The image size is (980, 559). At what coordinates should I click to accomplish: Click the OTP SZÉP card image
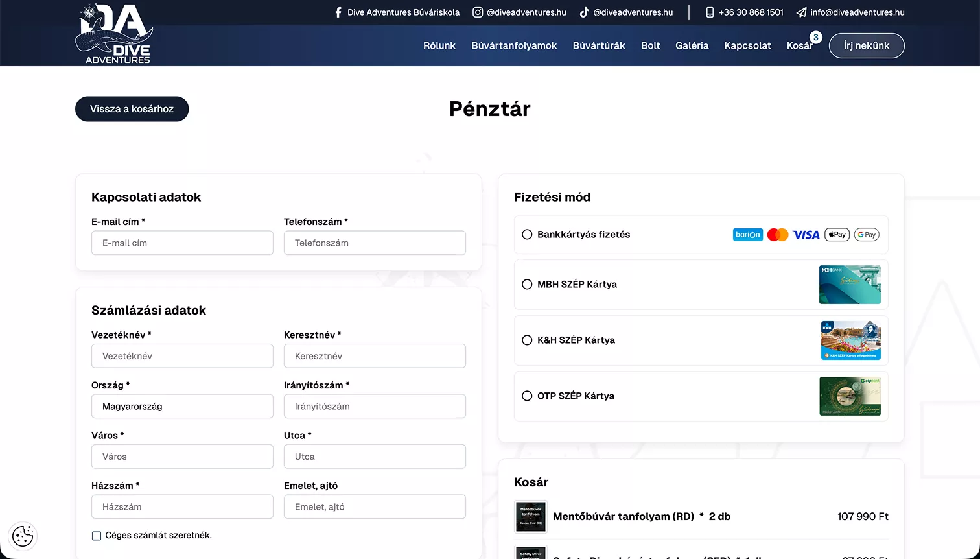850,396
